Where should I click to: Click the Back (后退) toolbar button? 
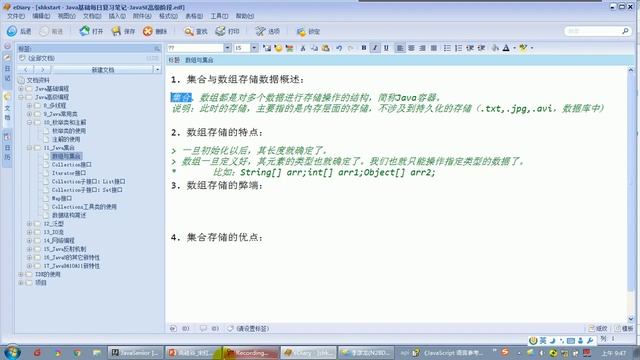19,31
